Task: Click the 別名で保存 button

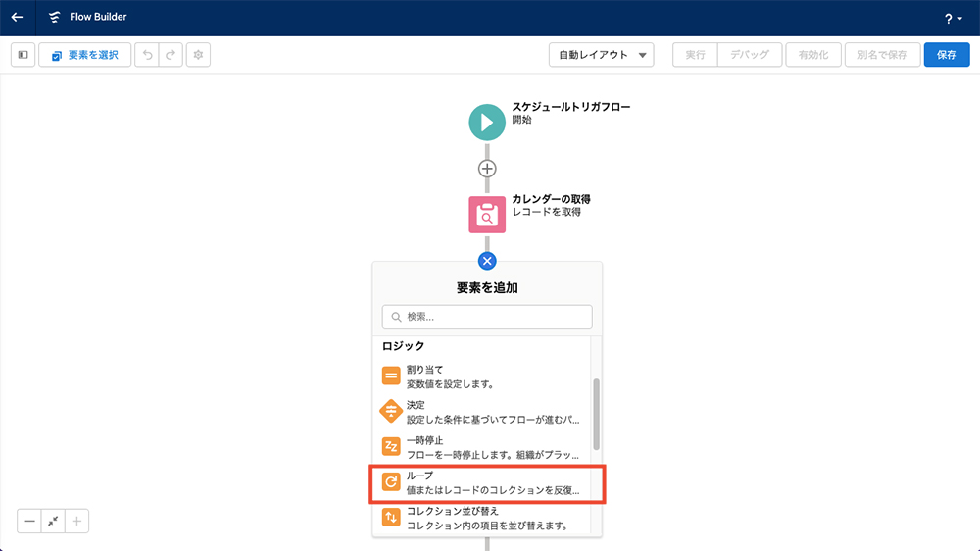Action: pos(883,55)
